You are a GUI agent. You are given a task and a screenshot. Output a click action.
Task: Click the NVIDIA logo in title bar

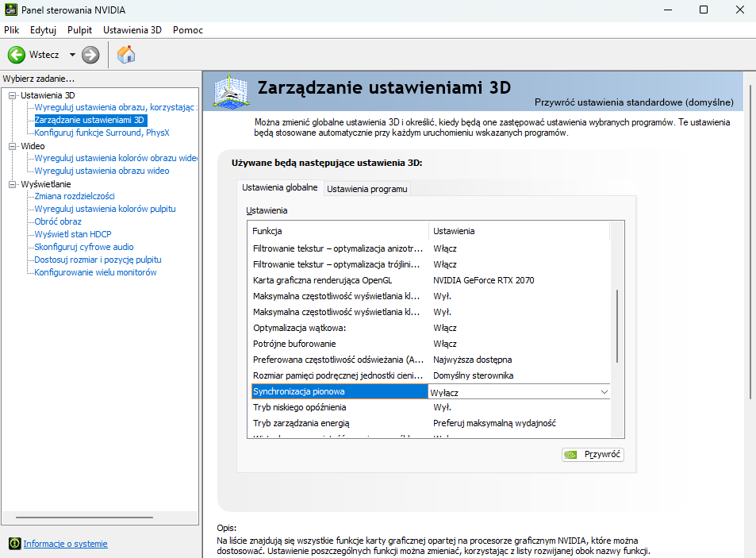(10, 10)
